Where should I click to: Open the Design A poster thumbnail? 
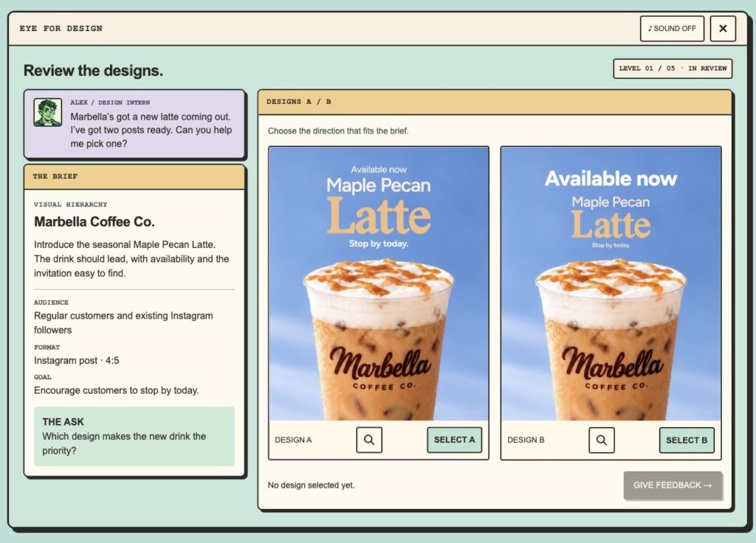(379, 284)
